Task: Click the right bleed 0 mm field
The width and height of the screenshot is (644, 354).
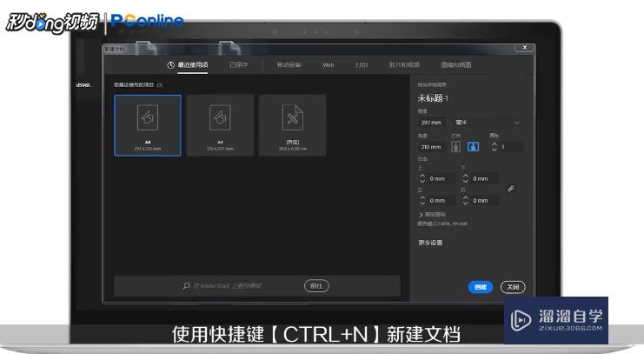Action: tap(485, 201)
